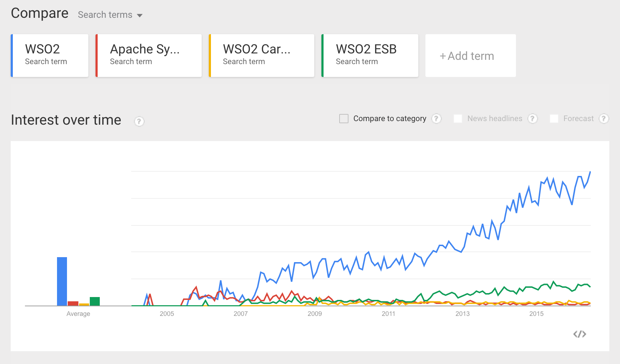Select the WSO2 search term card

50,56
